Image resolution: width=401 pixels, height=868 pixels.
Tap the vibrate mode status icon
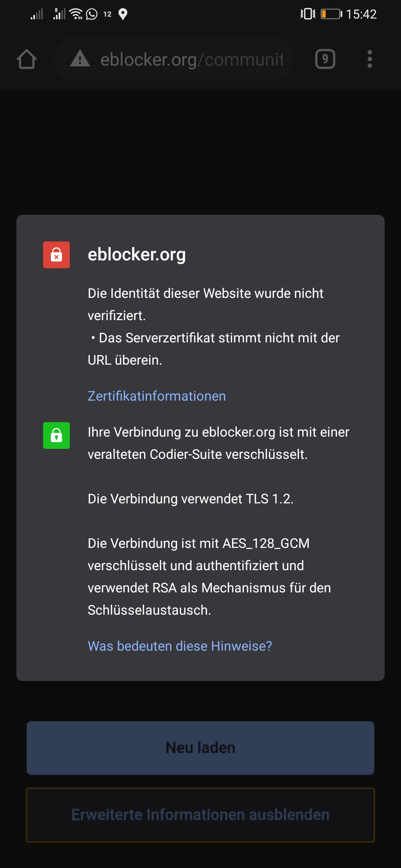(x=308, y=14)
